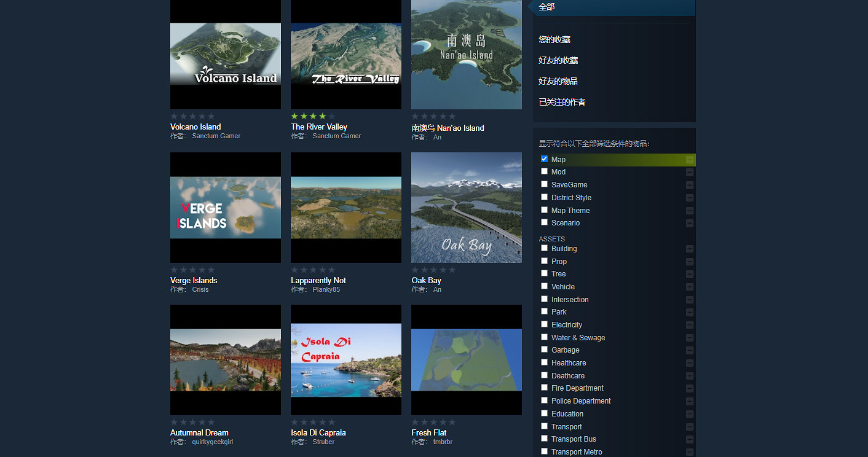Click the minus icon next to Vehicle
The width and height of the screenshot is (868, 457).
[x=689, y=287]
